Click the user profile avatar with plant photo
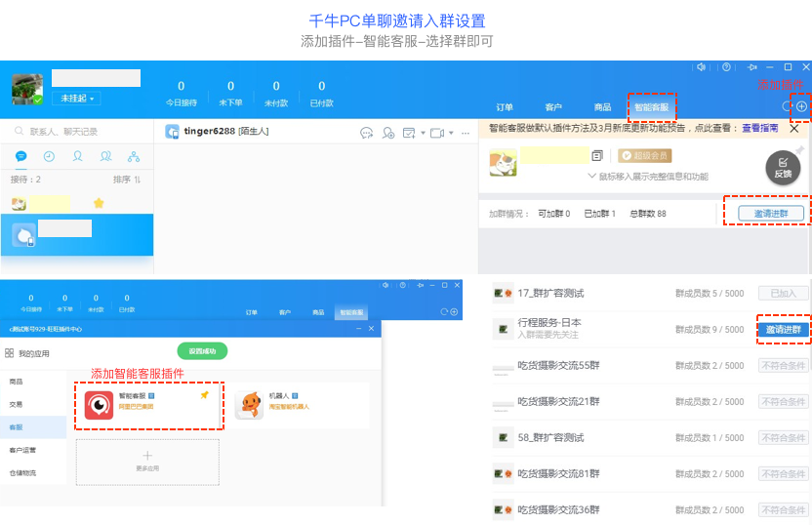This screenshot has height=525, width=812. [x=27, y=89]
